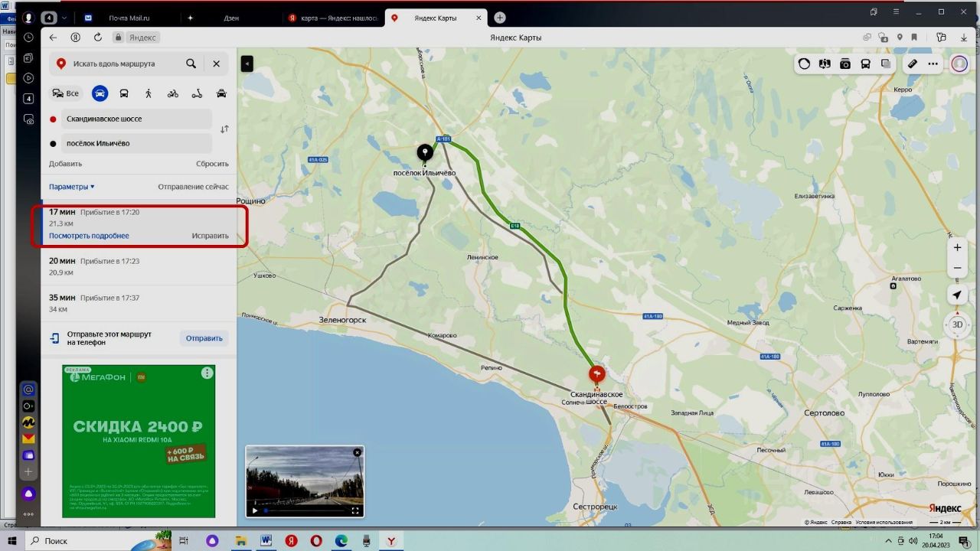Zoom in the map with plus button
Viewport: 980px width, 551px height.
(x=957, y=248)
